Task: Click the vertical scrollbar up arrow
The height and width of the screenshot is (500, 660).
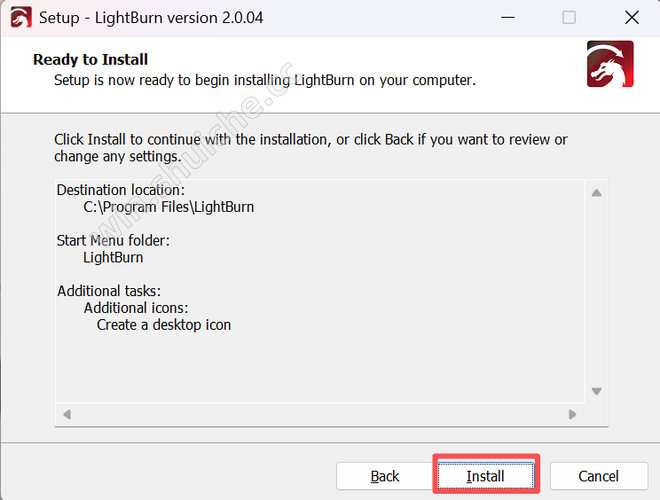Action: point(596,193)
